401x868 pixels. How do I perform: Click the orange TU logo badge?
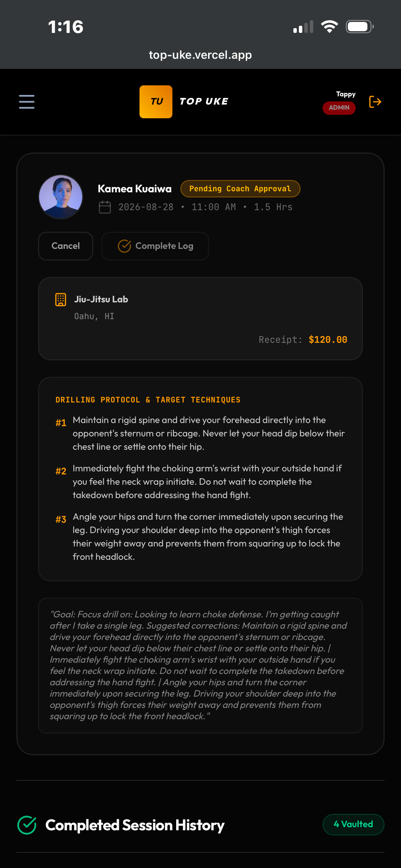pyautogui.click(x=156, y=102)
